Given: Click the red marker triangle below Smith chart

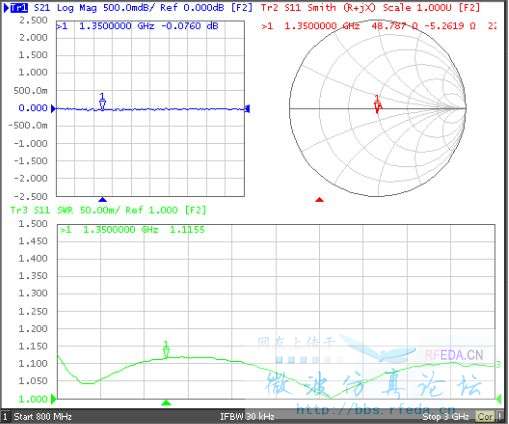Looking at the screenshot, I should click(x=319, y=199).
